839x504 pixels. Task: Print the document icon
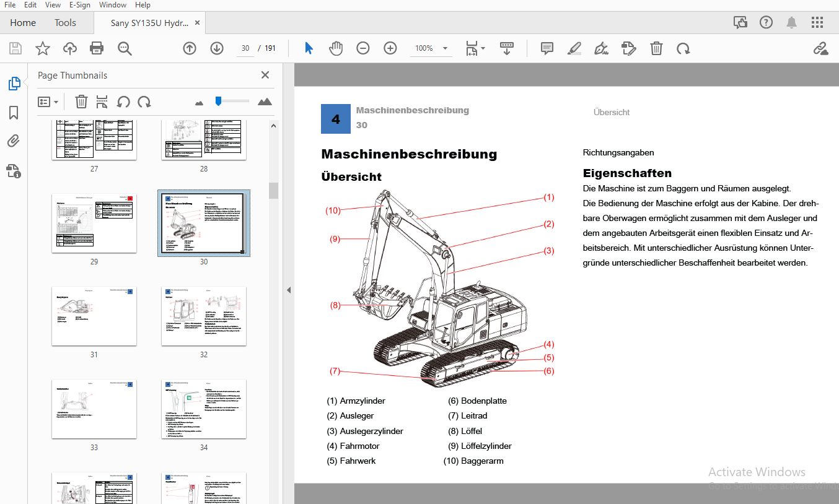[x=97, y=48]
